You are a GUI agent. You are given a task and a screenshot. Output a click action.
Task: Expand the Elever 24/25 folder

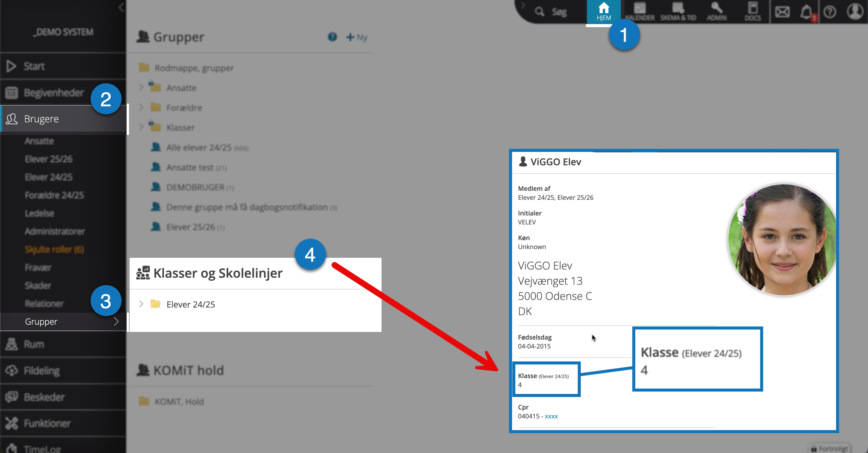click(x=141, y=304)
